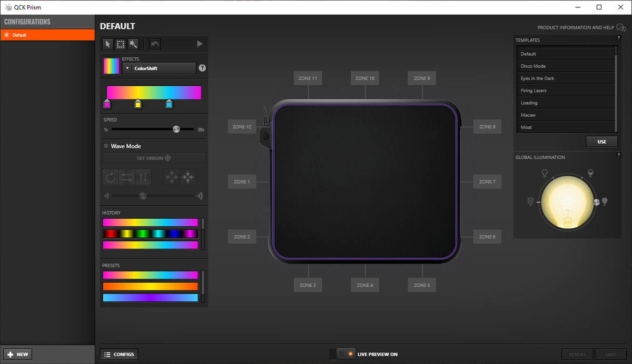This screenshot has width=632, height=364.
Task: Click the vertical wave direction icon
Action: pyautogui.click(x=143, y=177)
